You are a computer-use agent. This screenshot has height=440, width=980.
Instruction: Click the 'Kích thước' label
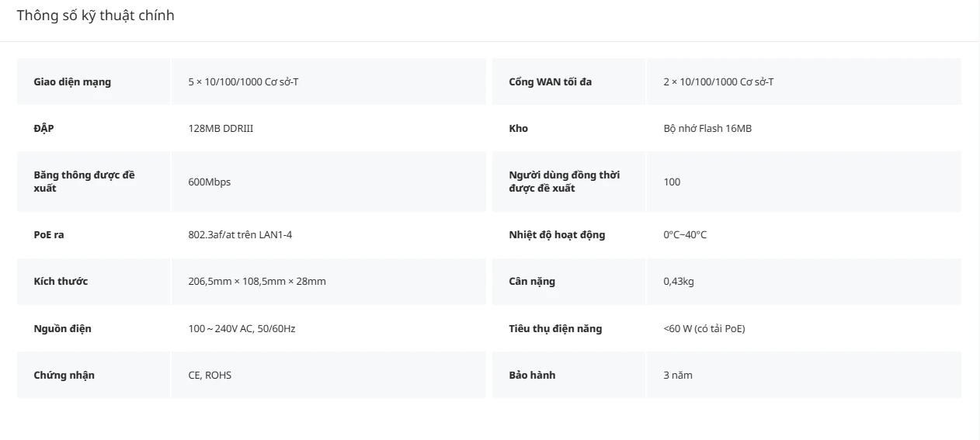pos(61,281)
